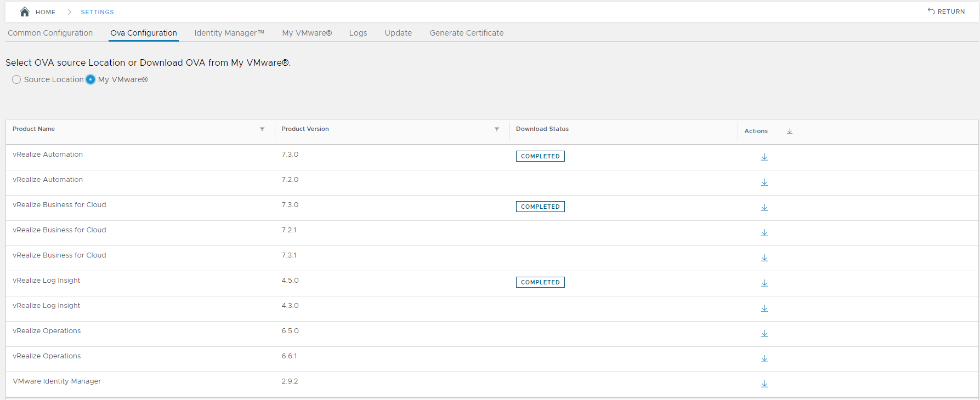Image resolution: width=980 pixels, height=400 pixels.
Task: Click the RETURN button
Action: 946,12
